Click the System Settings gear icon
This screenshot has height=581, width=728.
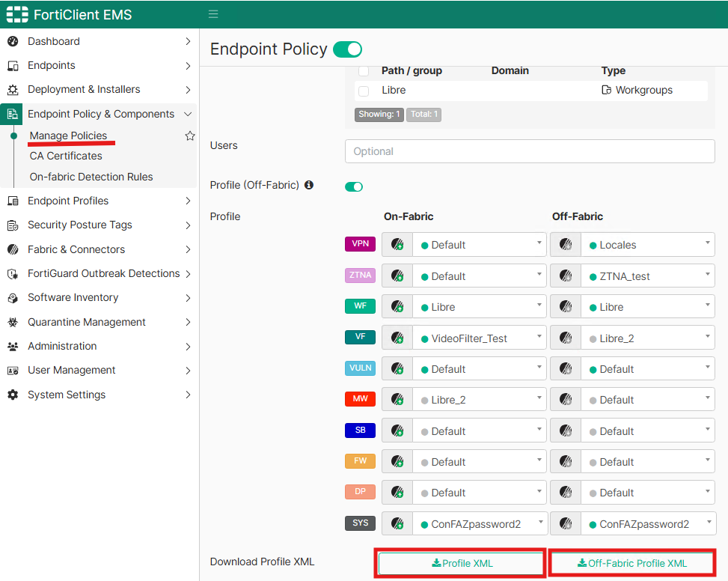coord(13,395)
